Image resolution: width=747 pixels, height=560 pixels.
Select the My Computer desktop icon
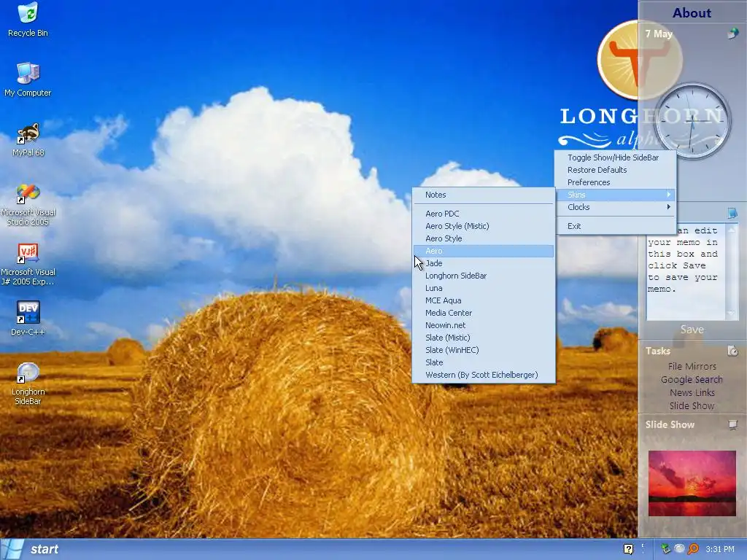pyautogui.click(x=28, y=79)
